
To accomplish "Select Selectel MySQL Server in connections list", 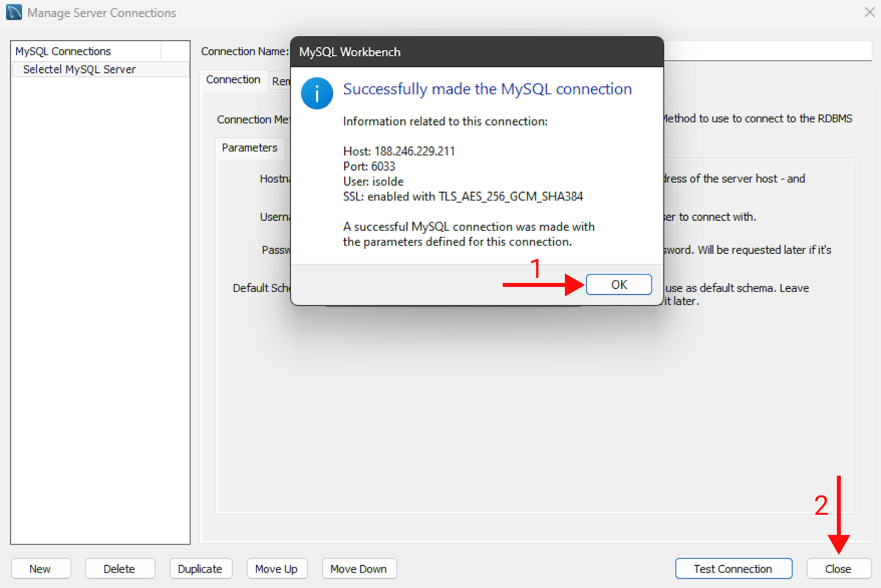I will (x=100, y=69).
